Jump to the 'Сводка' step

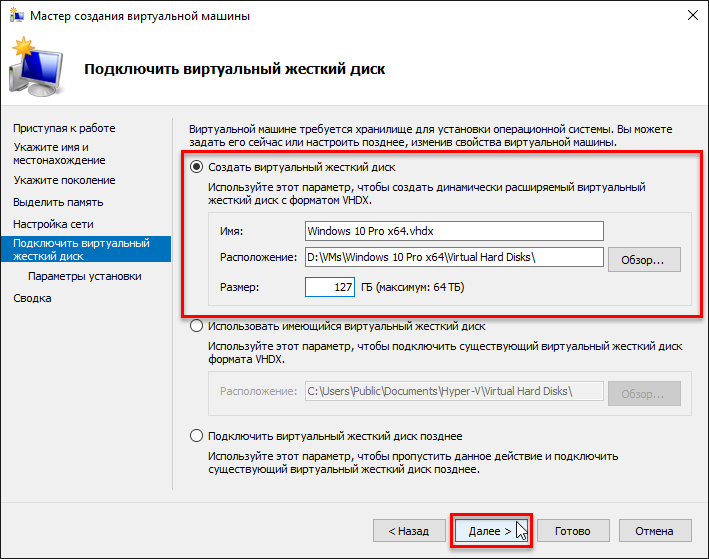[32, 298]
